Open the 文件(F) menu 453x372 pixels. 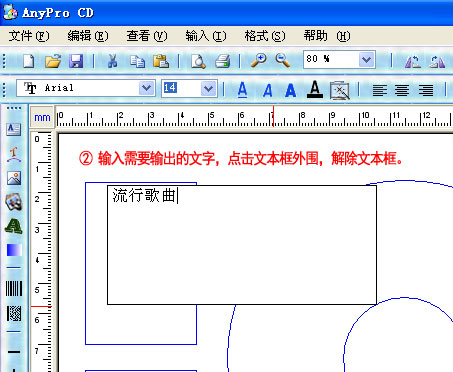(29, 36)
